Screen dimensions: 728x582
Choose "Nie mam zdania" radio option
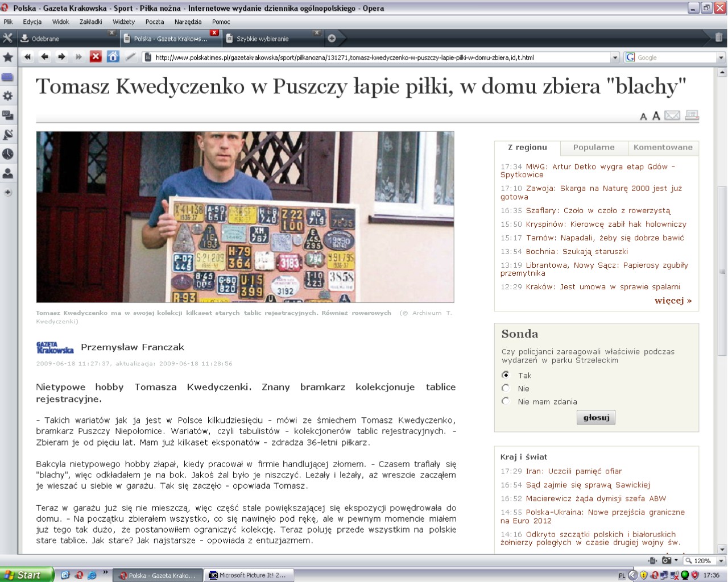click(x=506, y=401)
